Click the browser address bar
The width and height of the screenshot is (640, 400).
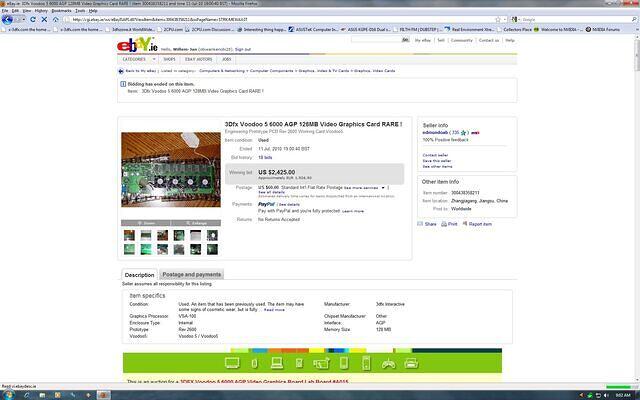coord(250,18)
